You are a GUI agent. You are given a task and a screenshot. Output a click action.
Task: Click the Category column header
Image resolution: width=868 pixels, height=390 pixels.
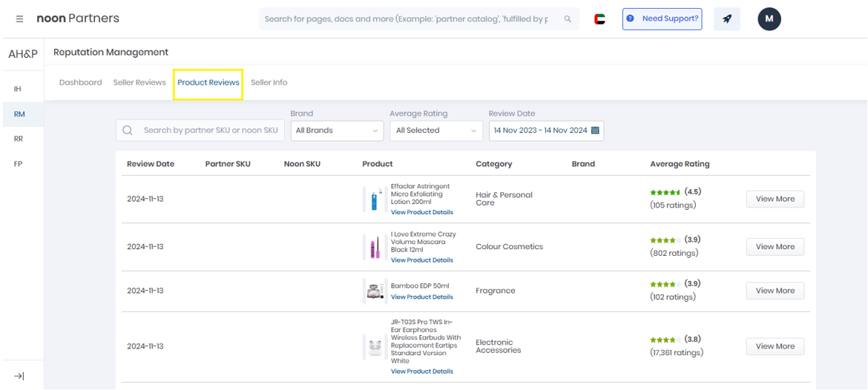click(x=494, y=165)
